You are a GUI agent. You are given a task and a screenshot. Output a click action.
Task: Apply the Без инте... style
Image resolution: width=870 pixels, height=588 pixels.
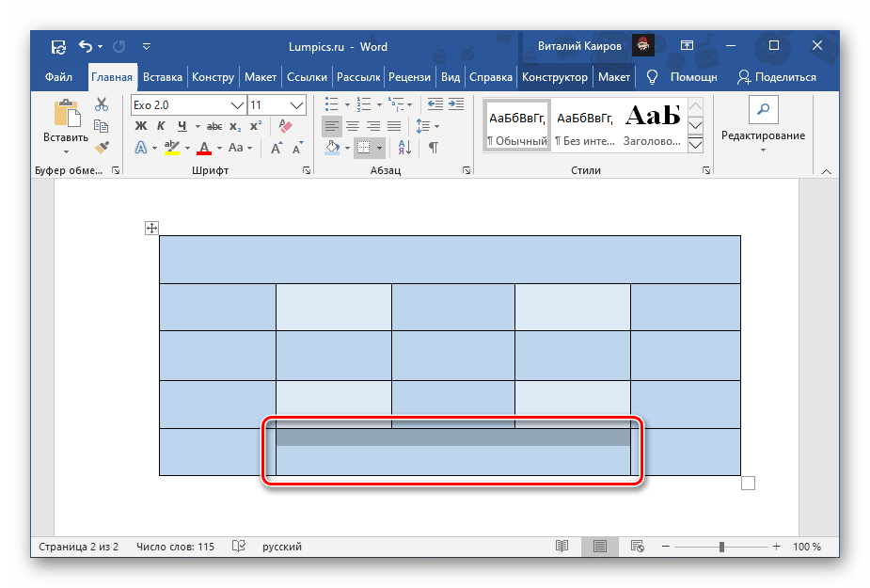(x=585, y=125)
